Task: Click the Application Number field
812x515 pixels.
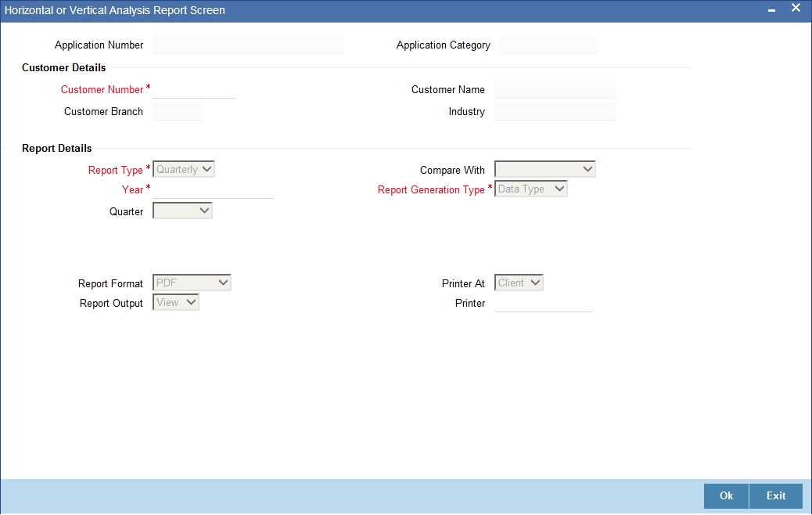Action: [248, 45]
